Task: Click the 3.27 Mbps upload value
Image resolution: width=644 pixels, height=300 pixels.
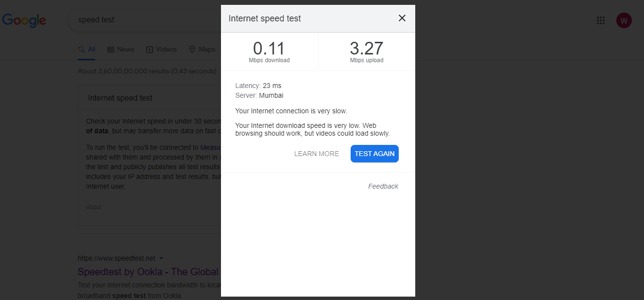Action: coord(366,49)
